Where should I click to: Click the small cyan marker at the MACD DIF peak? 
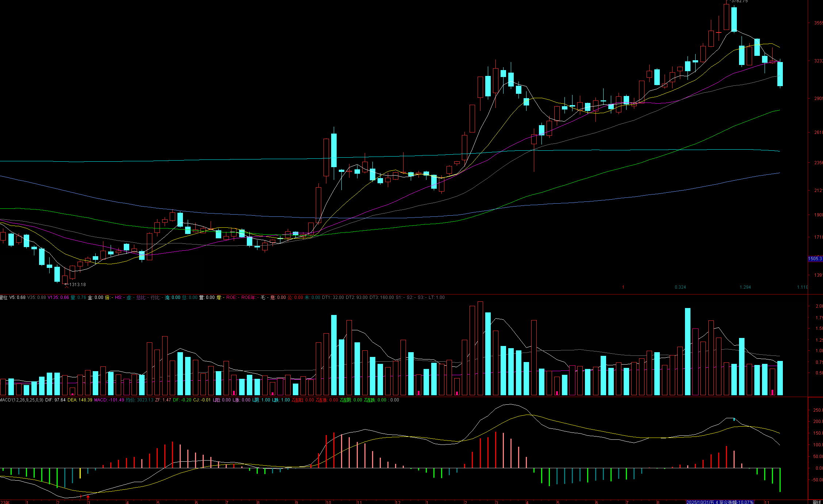click(x=734, y=419)
